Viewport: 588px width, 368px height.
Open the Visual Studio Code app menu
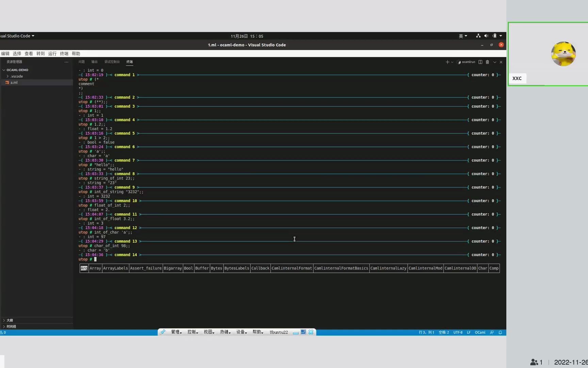tap(17, 36)
